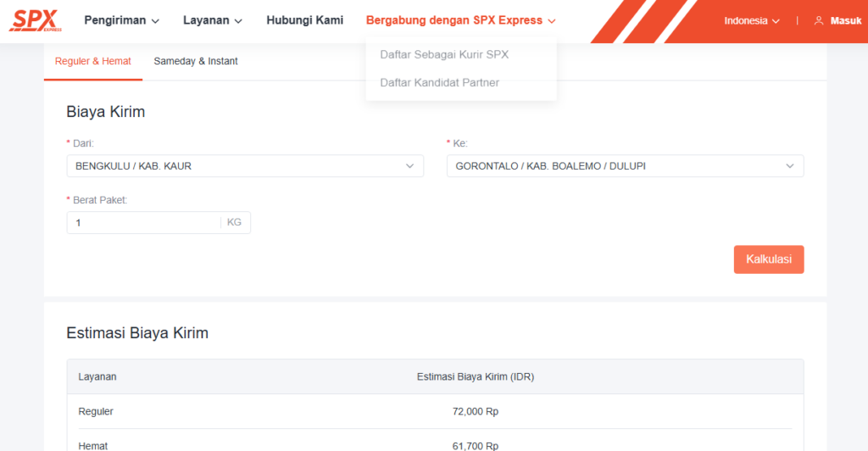Screen dimensions: 868x451
Task: Click the Berat Paket weight field
Action: [x=144, y=222]
